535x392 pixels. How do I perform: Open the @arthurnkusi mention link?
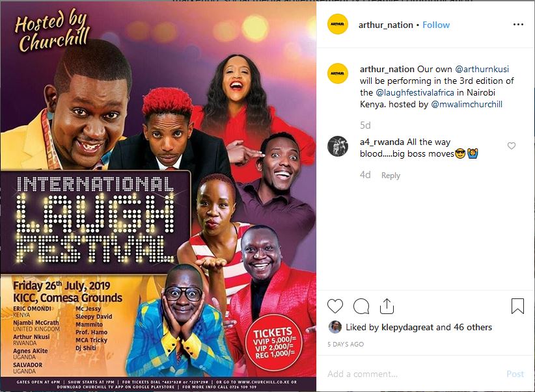pos(482,69)
